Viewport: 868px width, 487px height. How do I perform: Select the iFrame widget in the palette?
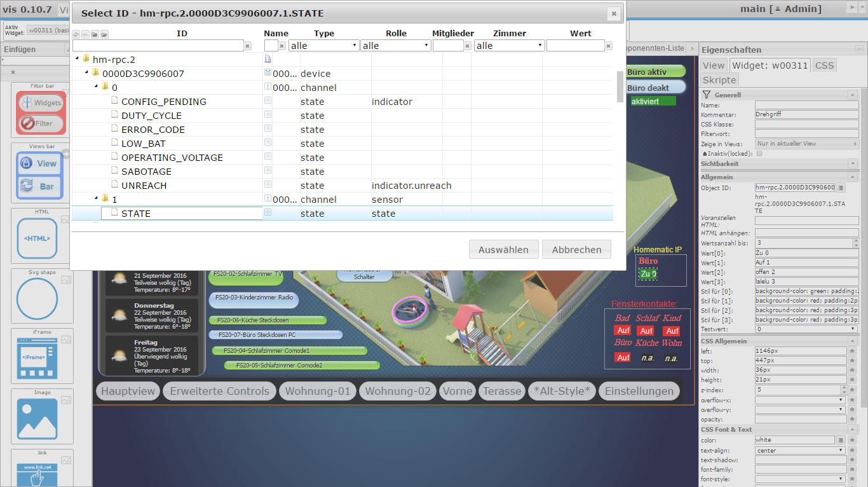pyautogui.click(x=42, y=356)
